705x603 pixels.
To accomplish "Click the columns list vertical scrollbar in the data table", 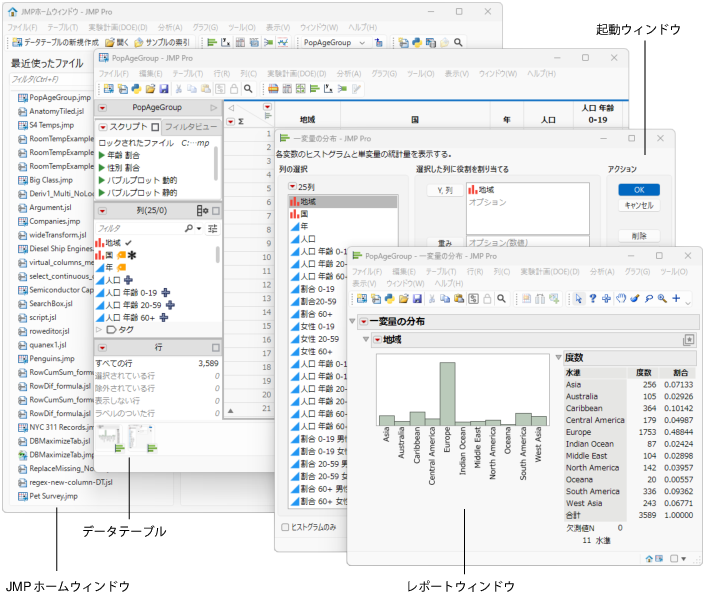I will point(218,255).
